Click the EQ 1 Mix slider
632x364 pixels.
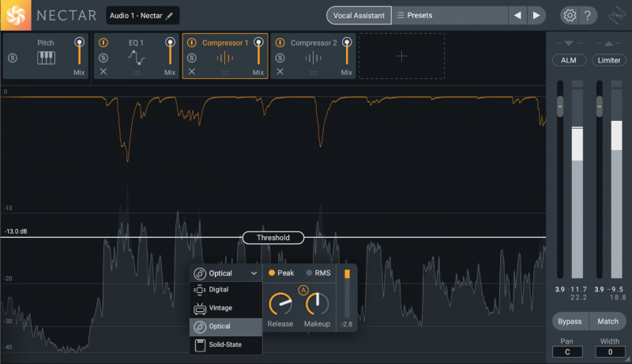coord(170,52)
